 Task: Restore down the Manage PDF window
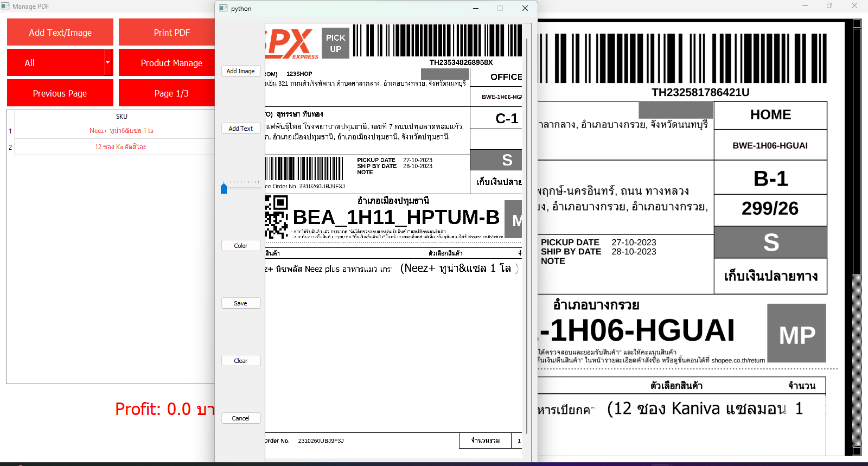829,6
